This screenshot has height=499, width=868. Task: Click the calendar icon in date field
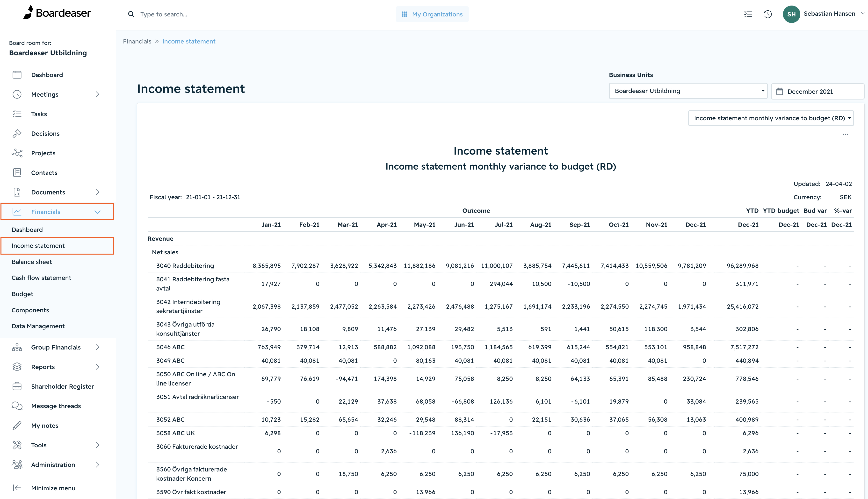(780, 91)
